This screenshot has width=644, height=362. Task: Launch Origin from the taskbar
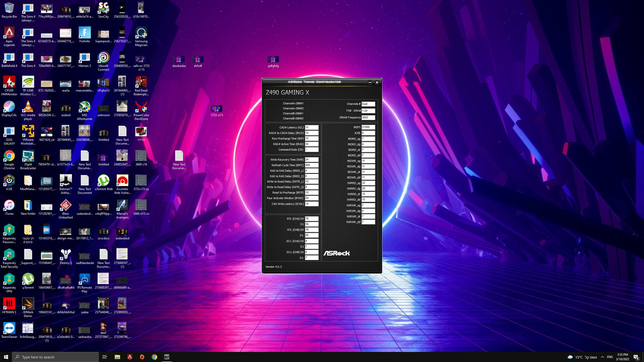point(141,356)
